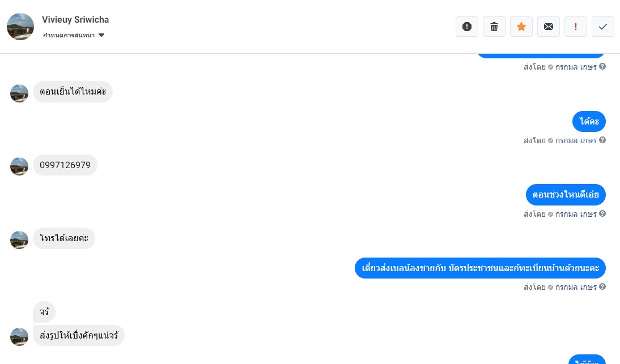Click help icon under the long ID card message
This screenshot has height=364, width=620.
(602, 286)
